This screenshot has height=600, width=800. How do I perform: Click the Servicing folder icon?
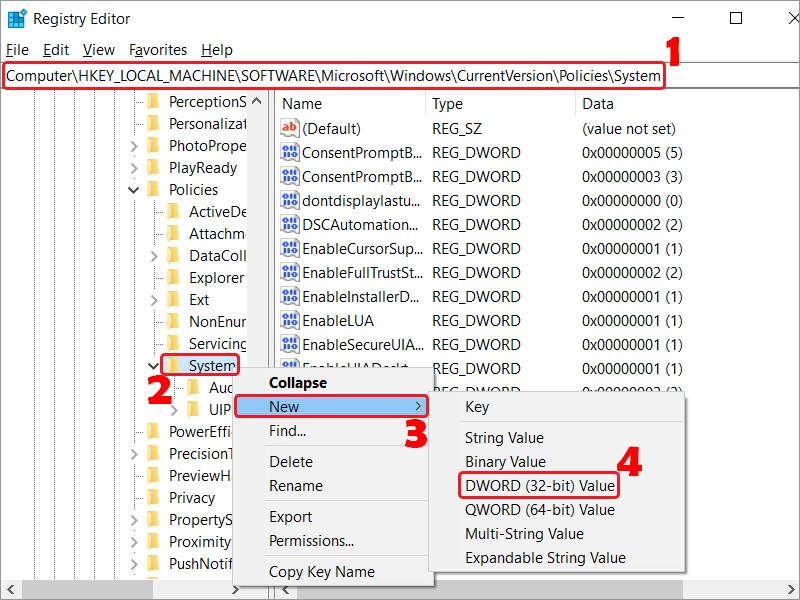pos(173,343)
